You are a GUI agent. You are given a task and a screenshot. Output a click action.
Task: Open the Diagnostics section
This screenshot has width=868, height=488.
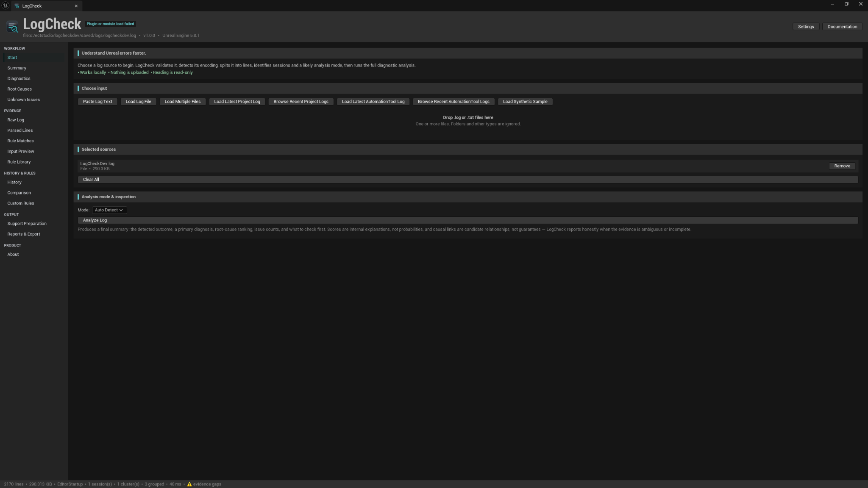coord(34,79)
